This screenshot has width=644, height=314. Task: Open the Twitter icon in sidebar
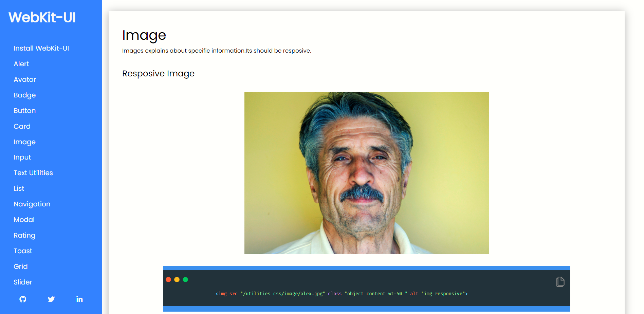tap(51, 299)
